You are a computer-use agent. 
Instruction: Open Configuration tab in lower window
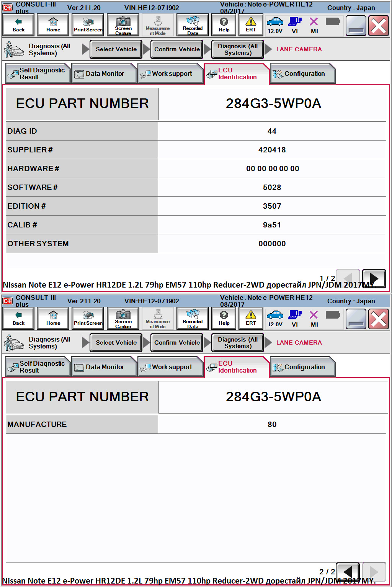[x=303, y=367]
